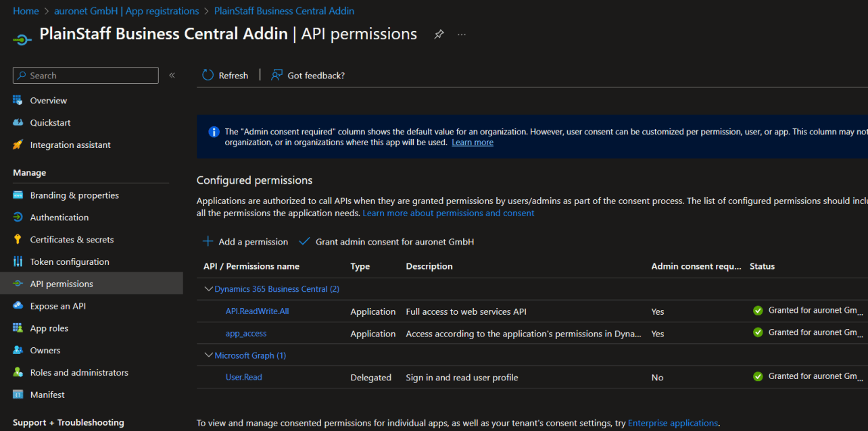Select API permissions in sidebar
868x431 pixels.
(x=91, y=284)
